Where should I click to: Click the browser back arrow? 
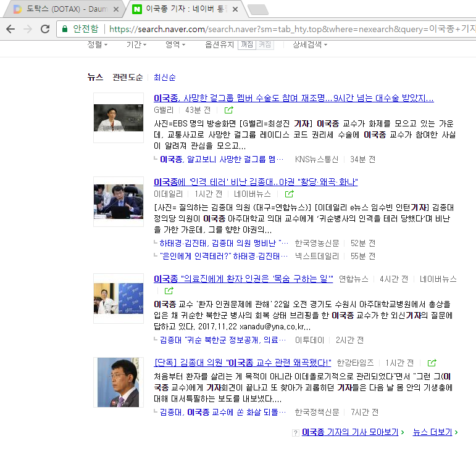(10, 29)
